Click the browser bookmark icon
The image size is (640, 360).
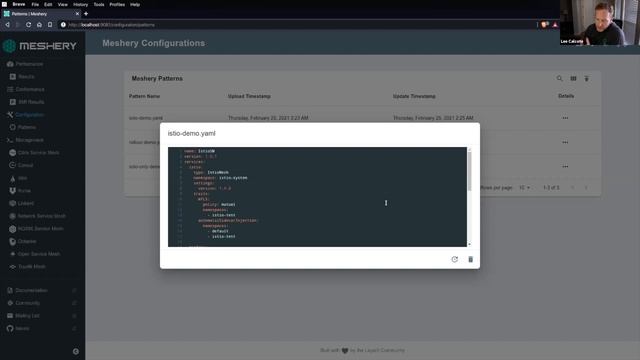coord(50,25)
